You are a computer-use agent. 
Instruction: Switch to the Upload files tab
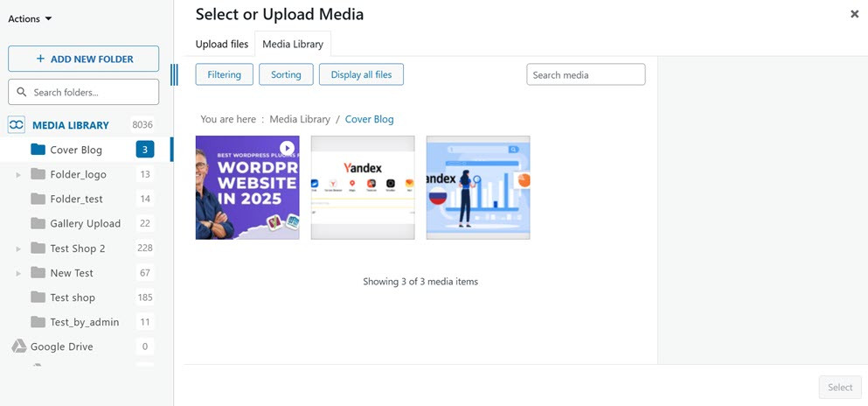click(x=222, y=45)
